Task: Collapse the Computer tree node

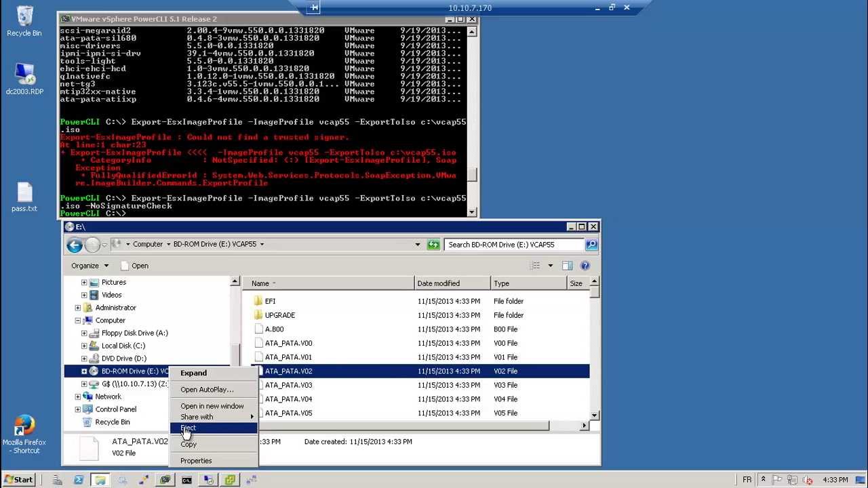Action: coord(77,321)
